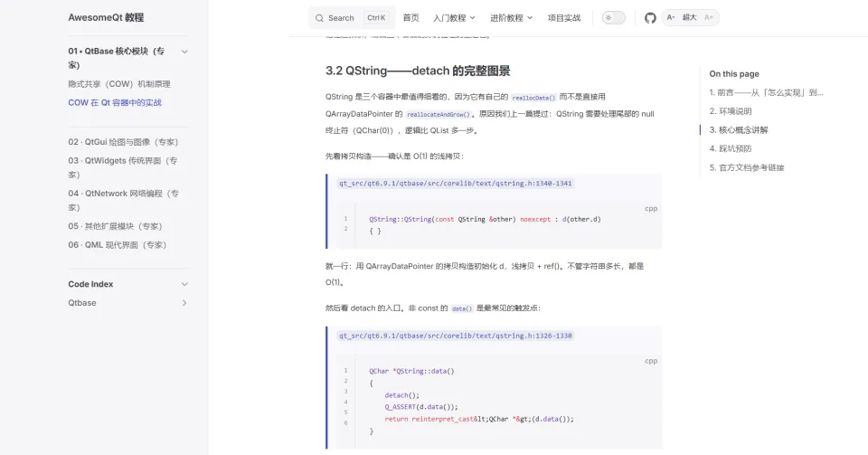Click the cpp label on QString::data block
Screen dimensions: 868x455
651,361
